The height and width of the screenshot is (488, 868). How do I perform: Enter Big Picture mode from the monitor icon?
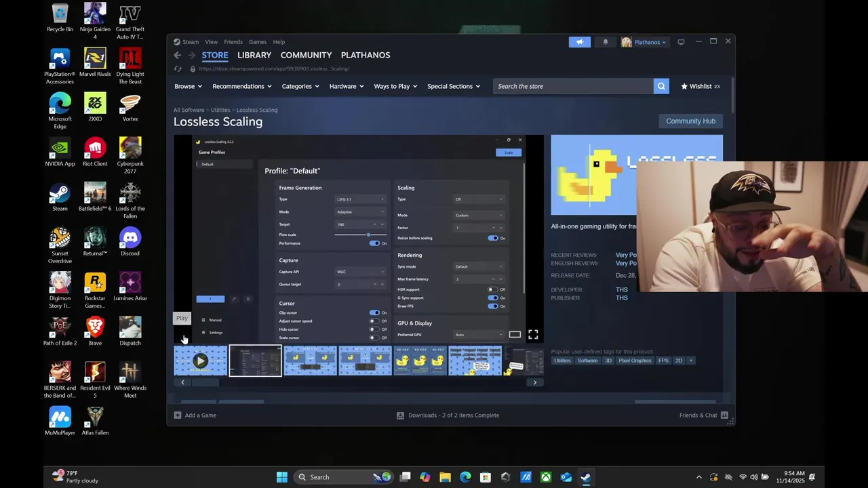(x=681, y=42)
